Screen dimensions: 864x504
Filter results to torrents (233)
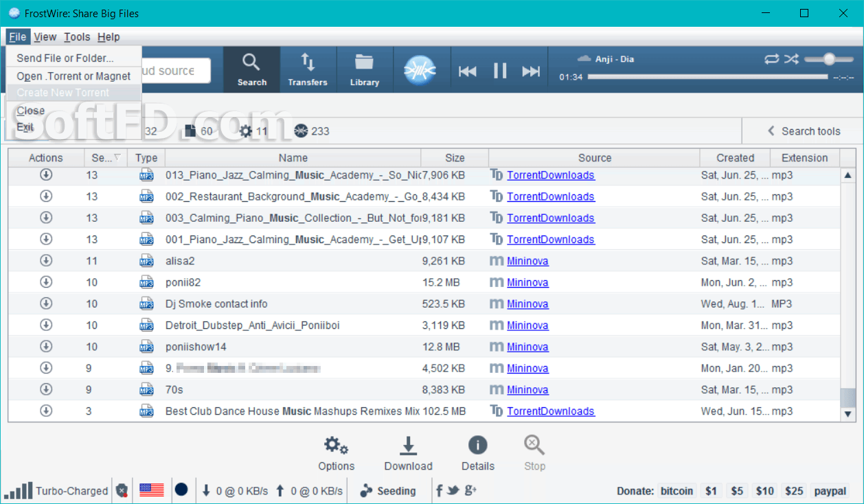click(x=312, y=131)
